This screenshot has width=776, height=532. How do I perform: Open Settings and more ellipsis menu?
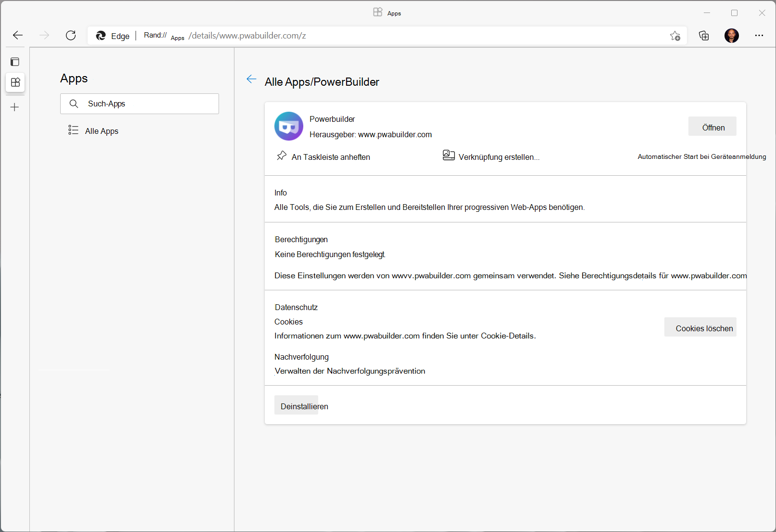(759, 36)
